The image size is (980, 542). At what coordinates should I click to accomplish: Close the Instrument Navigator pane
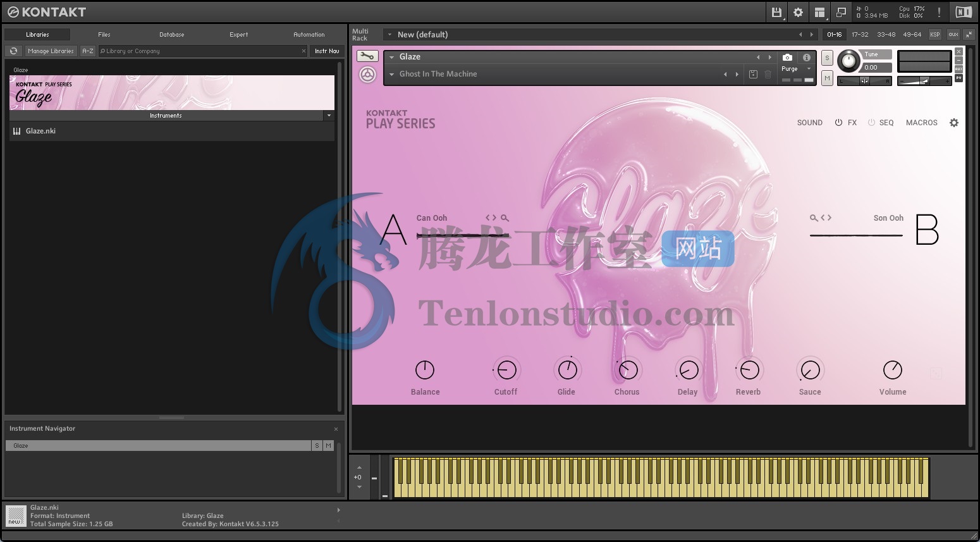click(x=336, y=429)
